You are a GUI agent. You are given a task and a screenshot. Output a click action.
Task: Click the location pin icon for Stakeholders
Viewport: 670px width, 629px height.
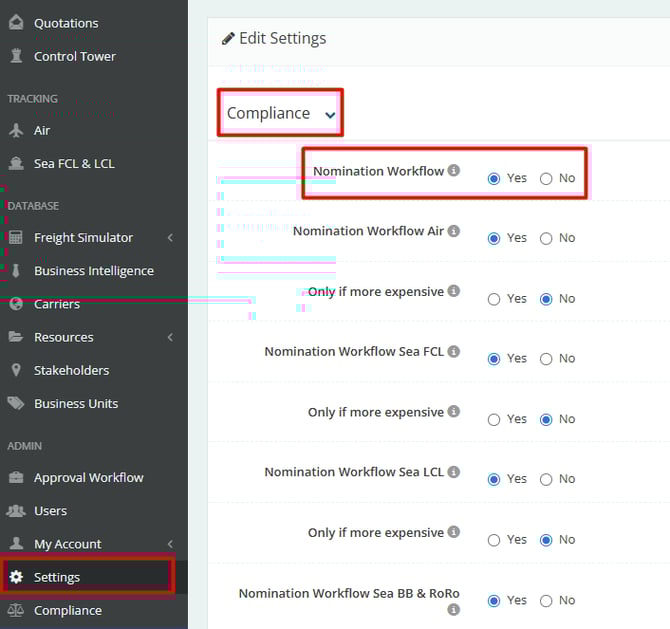(x=15, y=370)
